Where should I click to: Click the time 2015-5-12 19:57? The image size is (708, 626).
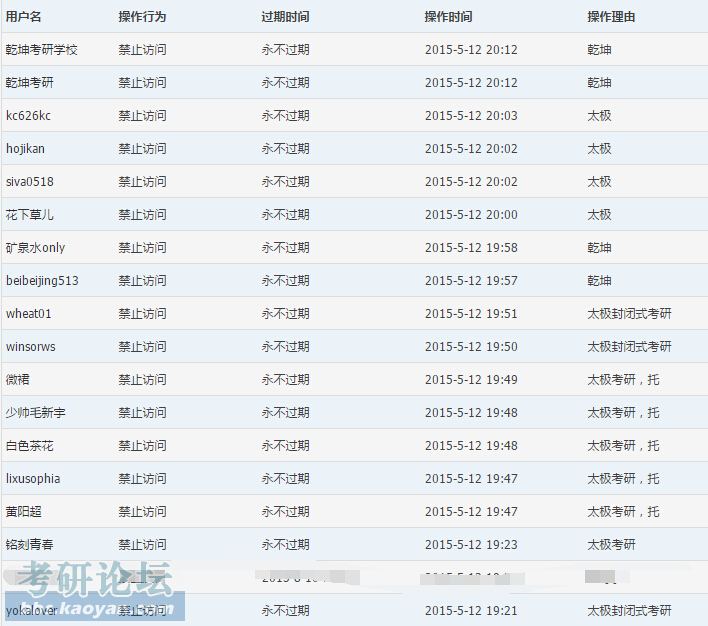[x=471, y=280]
